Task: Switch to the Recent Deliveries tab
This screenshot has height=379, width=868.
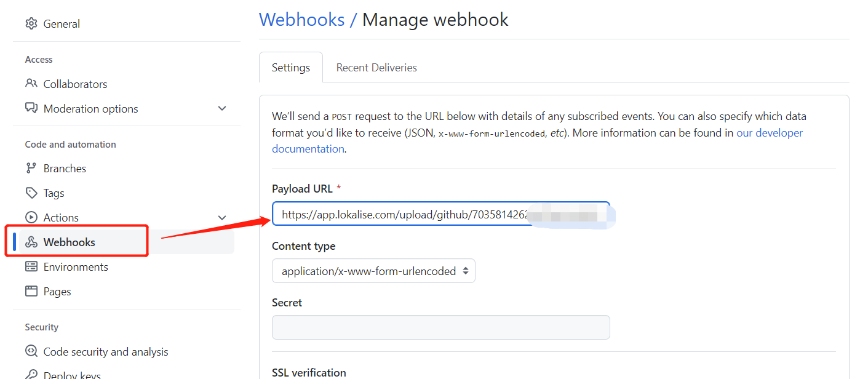Action: (376, 67)
